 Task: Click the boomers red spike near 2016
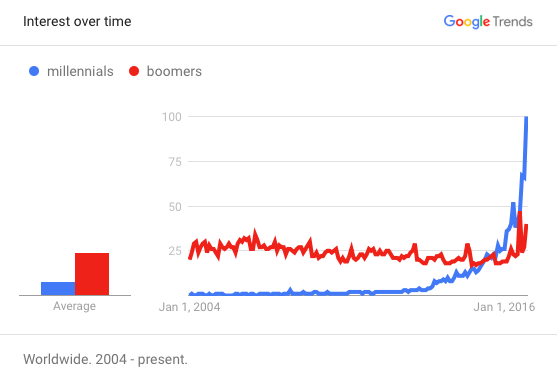click(520, 213)
